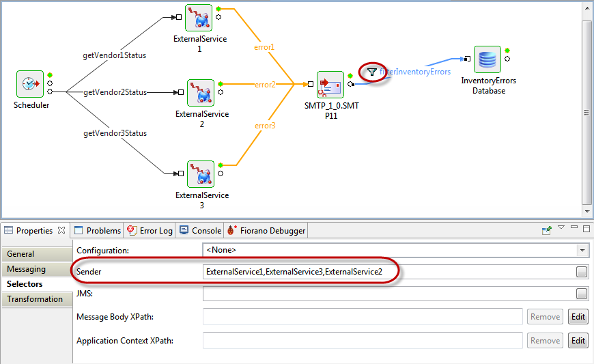Image resolution: width=594 pixels, height=364 pixels.
Task: Open the Properties view toolbar pin icon
Action: pyautogui.click(x=546, y=231)
